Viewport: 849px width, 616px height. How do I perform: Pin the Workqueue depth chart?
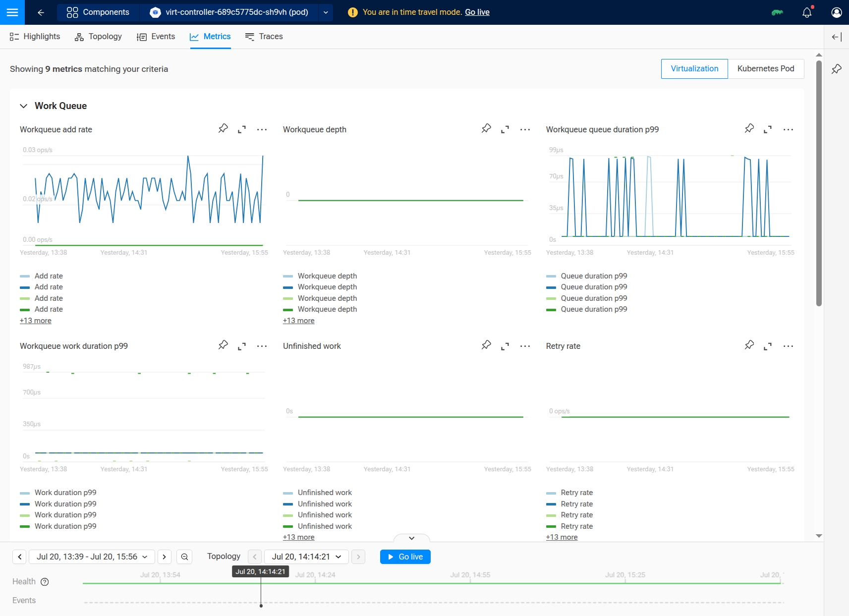pos(486,129)
